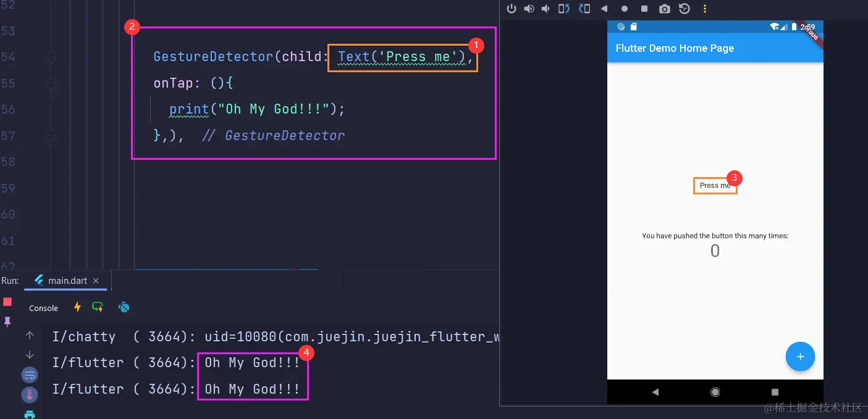Click the Wi-Fi icon in the phone status bar
The width and height of the screenshot is (868, 419).
coord(775,27)
